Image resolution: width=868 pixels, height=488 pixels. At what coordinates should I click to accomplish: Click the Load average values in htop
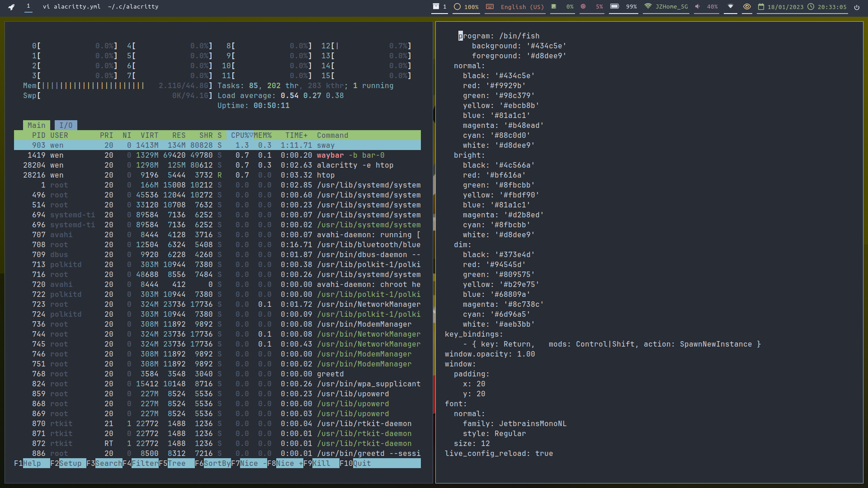click(x=312, y=95)
